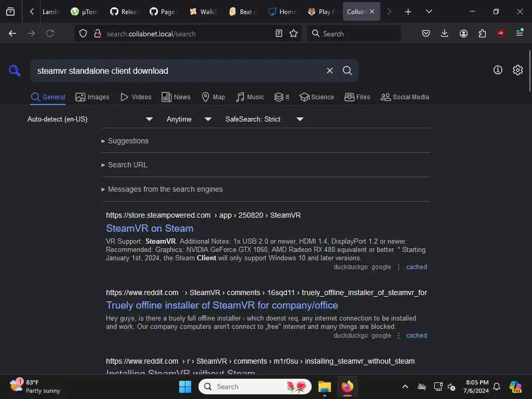Screen dimensions: 532x399
Task: Close the Collab browser tab
Action: pyautogui.click(x=372, y=11)
